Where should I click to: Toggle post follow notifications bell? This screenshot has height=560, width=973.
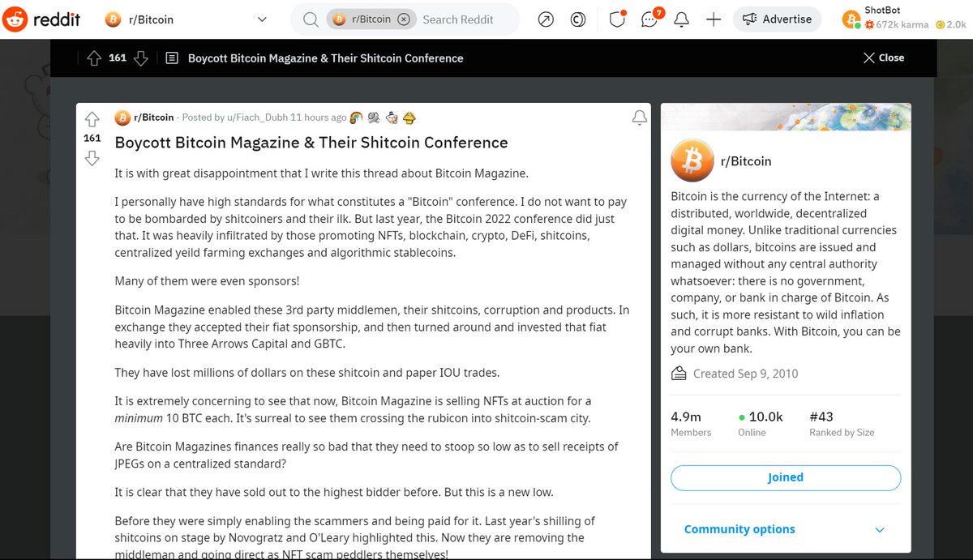point(639,118)
